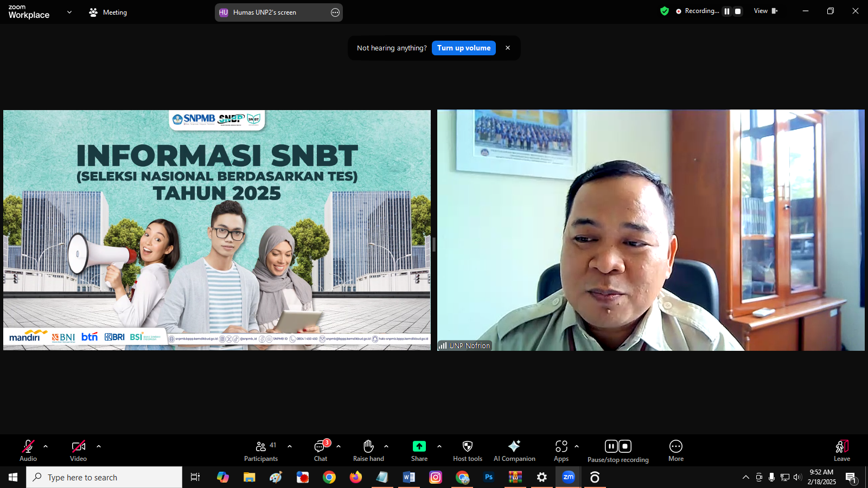
Task: Open the Participants panel
Action: (261, 451)
